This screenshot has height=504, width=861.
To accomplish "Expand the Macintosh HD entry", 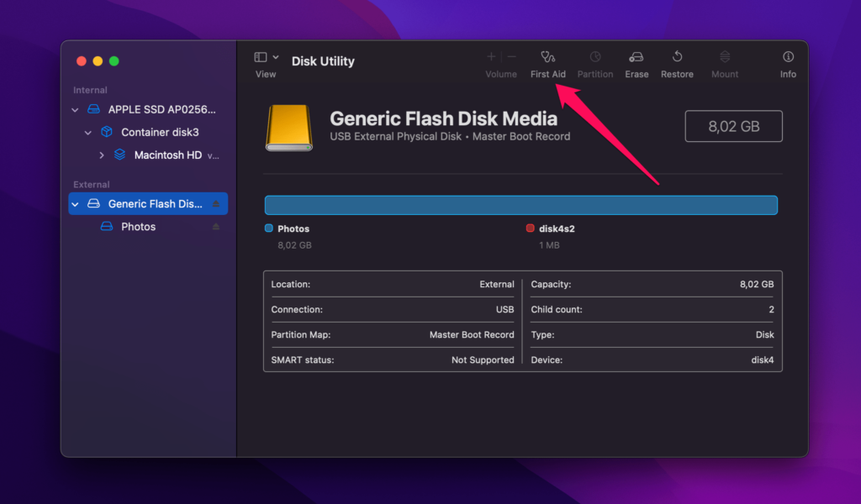I will (102, 155).
